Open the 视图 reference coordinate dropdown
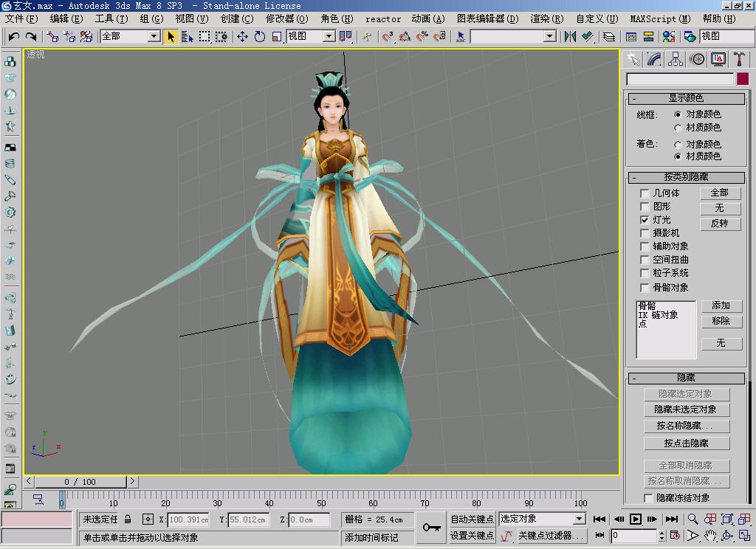The image size is (756, 549). click(329, 36)
